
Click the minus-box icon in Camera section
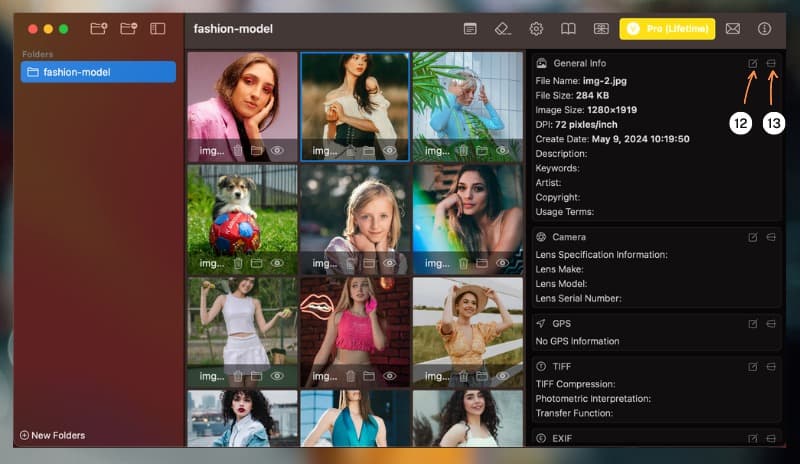[x=771, y=237]
